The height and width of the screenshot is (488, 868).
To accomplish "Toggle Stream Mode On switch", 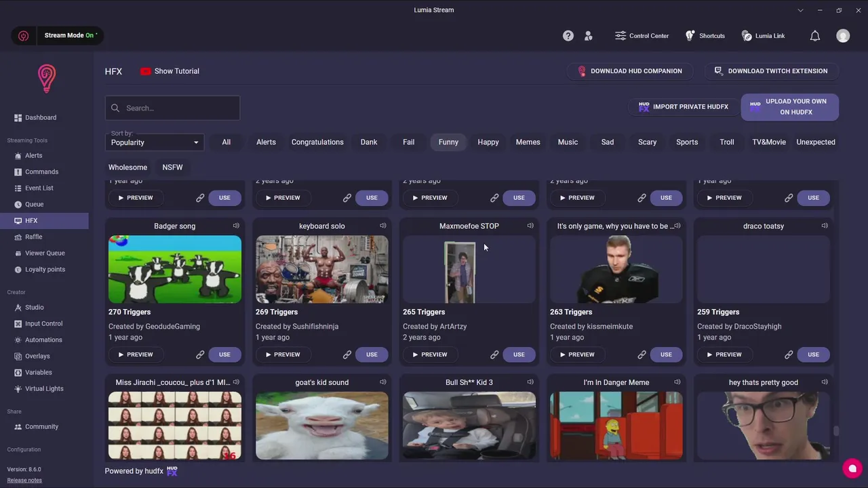I will [71, 35].
